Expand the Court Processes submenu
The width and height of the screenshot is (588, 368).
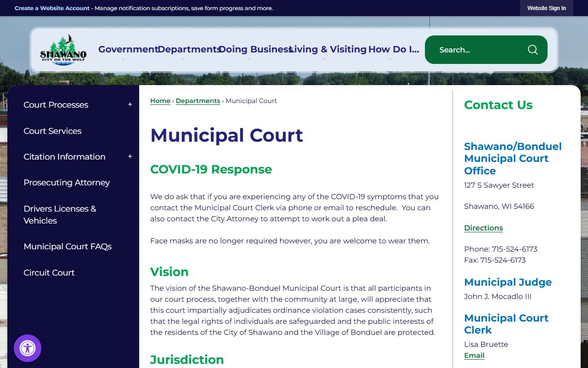(130, 105)
